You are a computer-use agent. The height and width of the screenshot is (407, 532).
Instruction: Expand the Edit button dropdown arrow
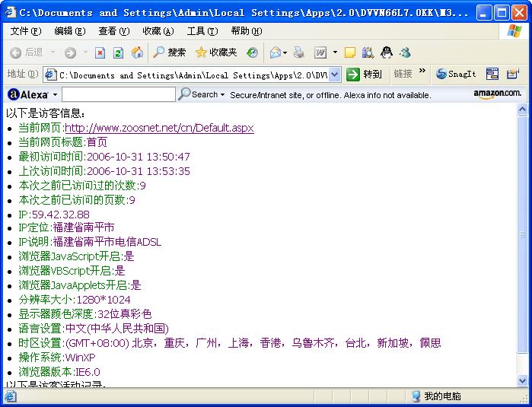tap(335, 52)
